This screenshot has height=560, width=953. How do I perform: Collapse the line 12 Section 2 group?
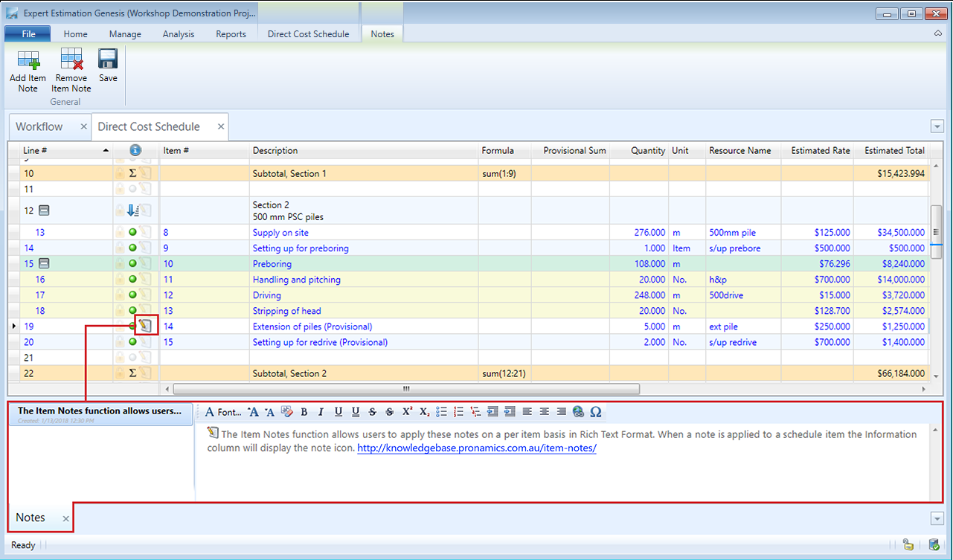(43, 210)
